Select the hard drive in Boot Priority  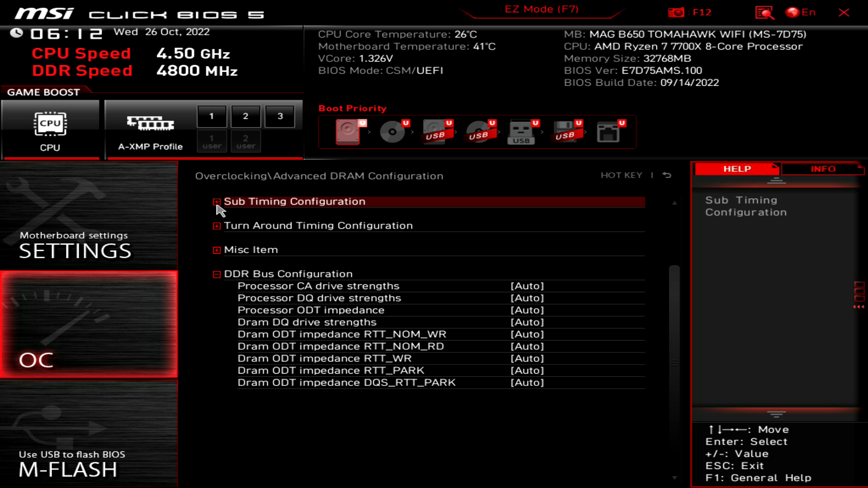pos(348,132)
